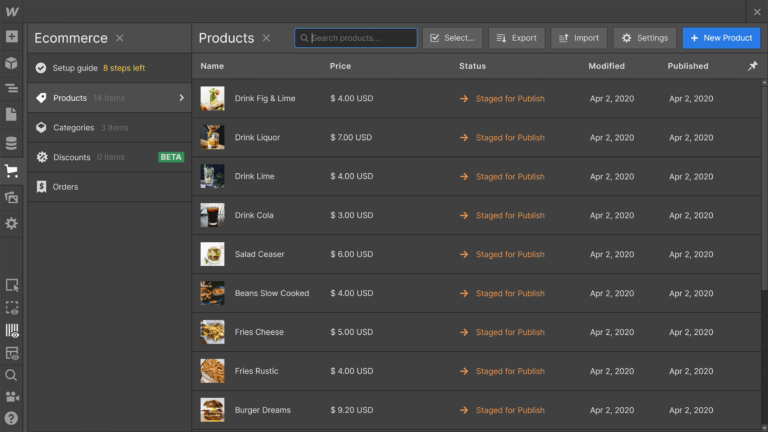This screenshot has height=432, width=768.
Task: Open the Drink Fig & Lime thumbnail
Action: pyautogui.click(x=212, y=98)
